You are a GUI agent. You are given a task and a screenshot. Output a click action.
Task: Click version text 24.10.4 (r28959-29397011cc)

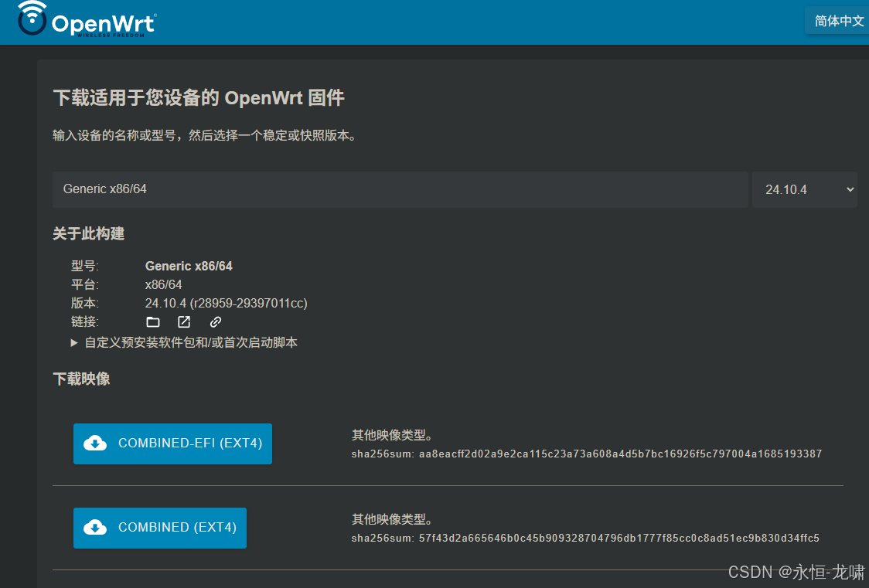click(226, 304)
